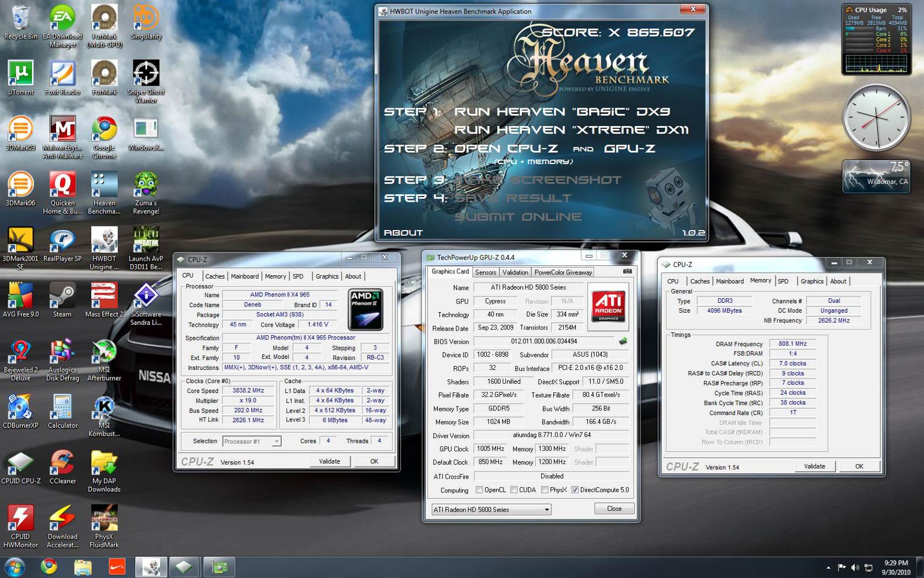Open 3DMark06 desktop icon
The height and width of the screenshot is (578, 924).
pyautogui.click(x=21, y=188)
